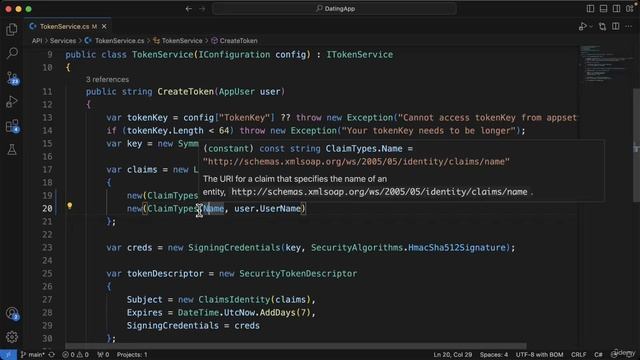Click the editor horizontal scrollbar
Image resolution: width=640 pixels, height=360 pixels.
[x=296, y=346]
